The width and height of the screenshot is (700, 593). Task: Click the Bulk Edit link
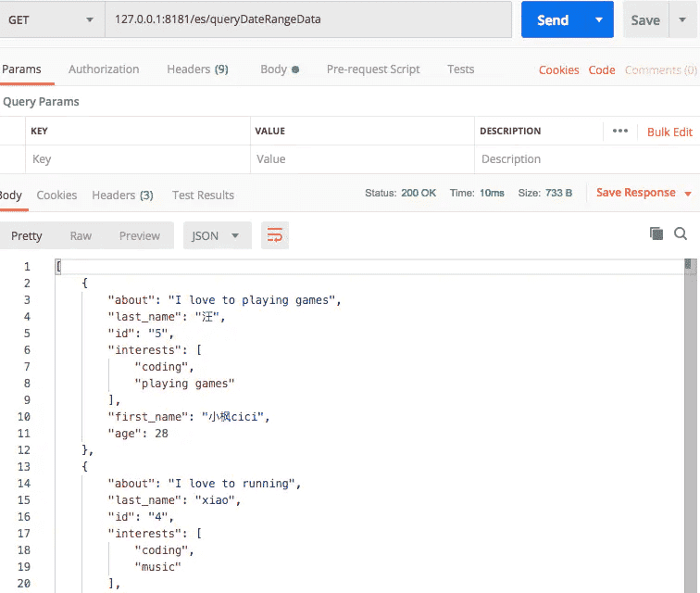point(669,132)
